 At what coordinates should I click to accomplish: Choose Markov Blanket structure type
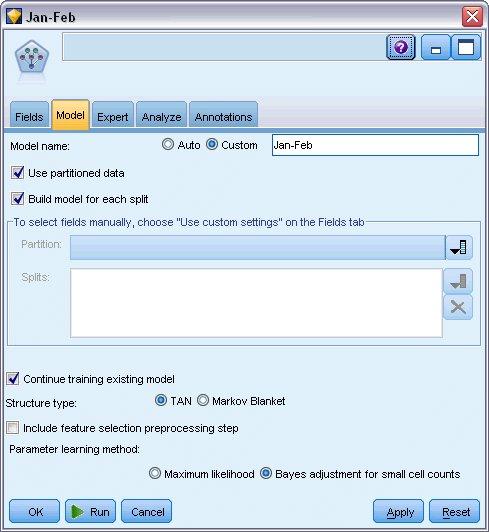pyautogui.click(x=203, y=401)
